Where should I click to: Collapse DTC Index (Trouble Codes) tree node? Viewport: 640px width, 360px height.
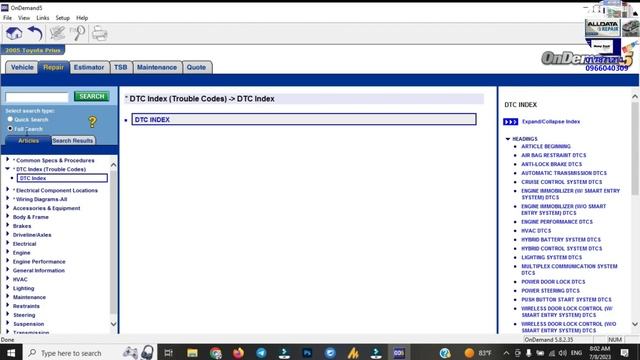coord(8,169)
